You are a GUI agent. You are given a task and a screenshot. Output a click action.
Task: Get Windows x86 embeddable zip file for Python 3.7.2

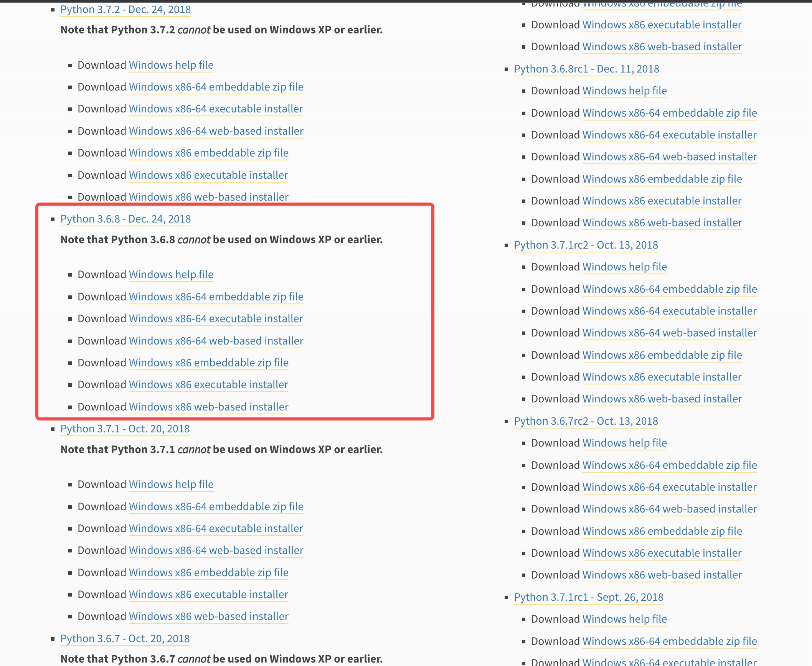coord(209,153)
